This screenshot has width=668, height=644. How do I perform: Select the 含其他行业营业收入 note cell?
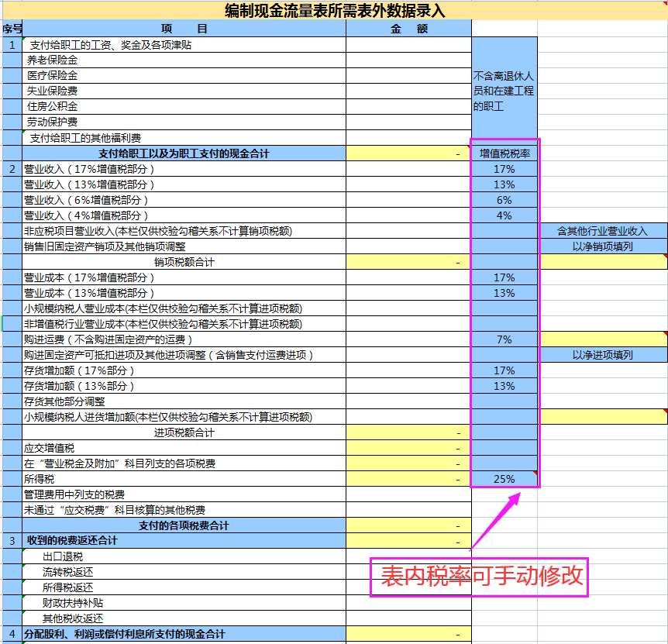(x=602, y=231)
